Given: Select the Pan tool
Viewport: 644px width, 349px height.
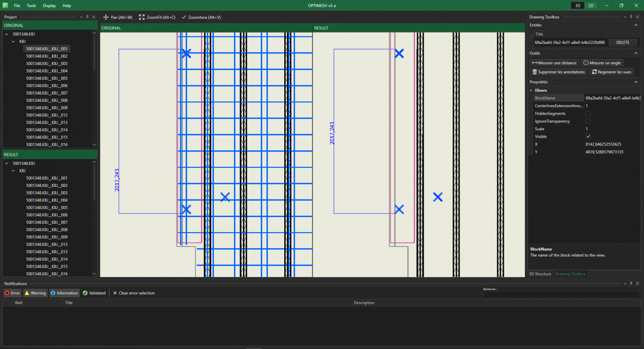Looking at the screenshot, I should coord(118,17).
